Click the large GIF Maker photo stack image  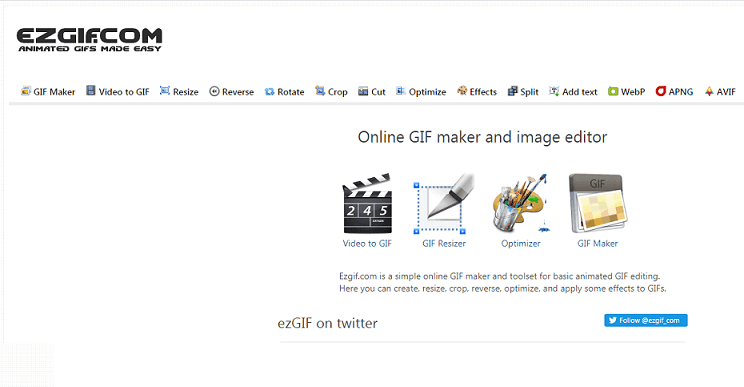click(x=598, y=203)
